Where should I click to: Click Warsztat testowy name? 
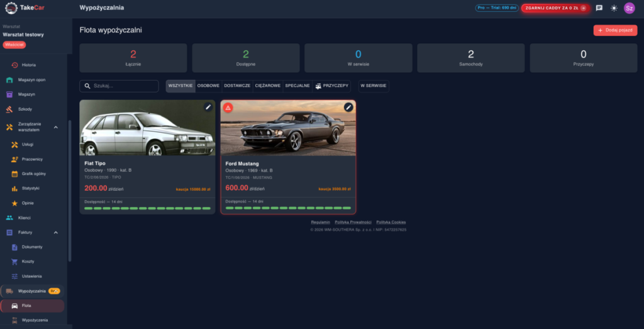[23, 35]
